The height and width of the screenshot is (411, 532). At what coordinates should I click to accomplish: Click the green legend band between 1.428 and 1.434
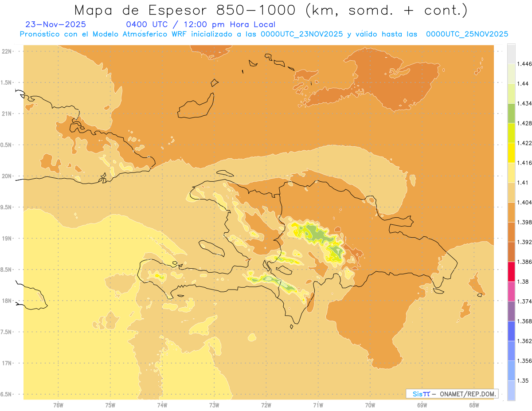click(511, 113)
